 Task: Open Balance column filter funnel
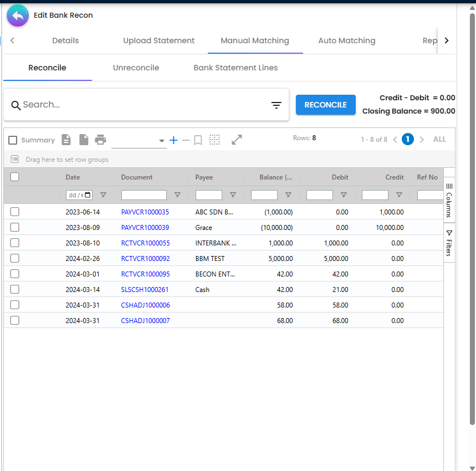coord(288,195)
